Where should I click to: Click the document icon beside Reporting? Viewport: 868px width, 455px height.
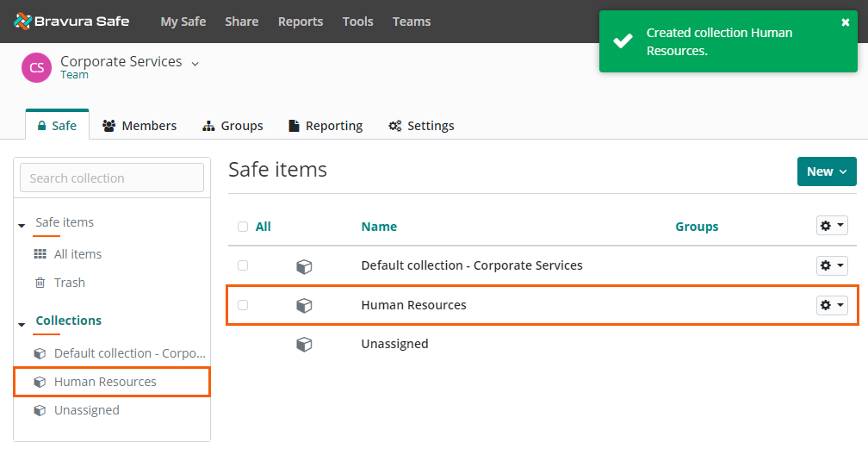point(294,126)
